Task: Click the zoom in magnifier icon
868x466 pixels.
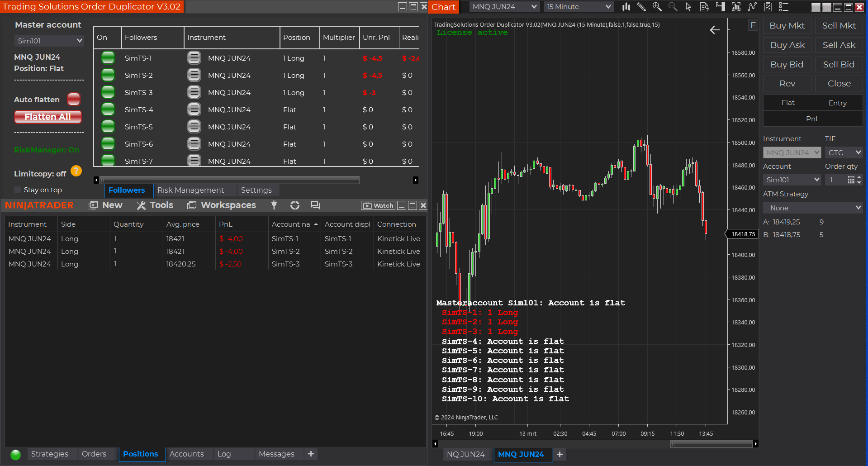Action: [657, 7]
